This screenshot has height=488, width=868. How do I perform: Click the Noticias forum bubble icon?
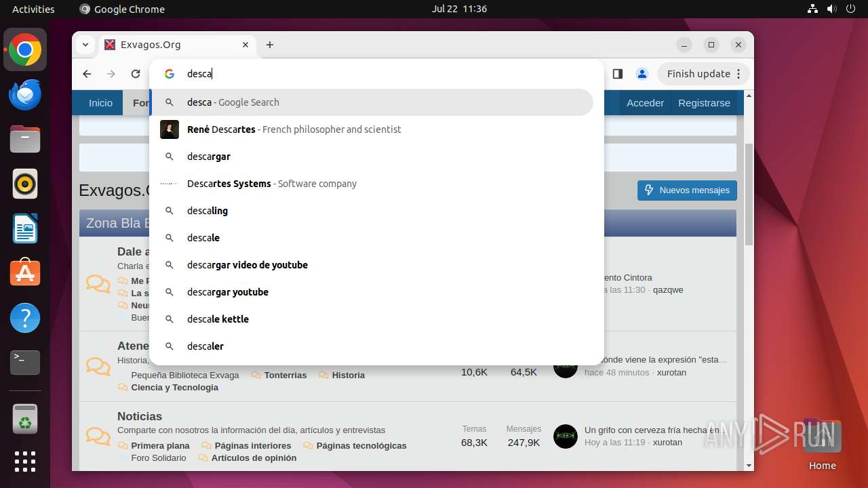[98, 436]
